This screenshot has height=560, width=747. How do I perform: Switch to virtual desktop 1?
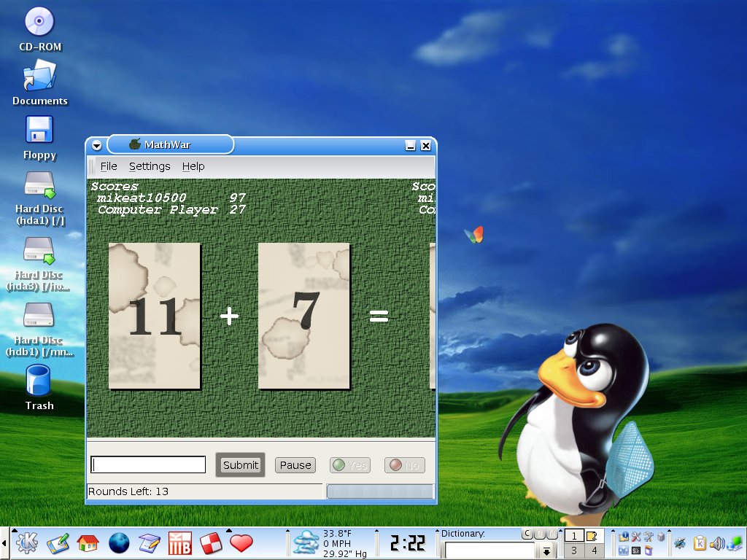575,535
